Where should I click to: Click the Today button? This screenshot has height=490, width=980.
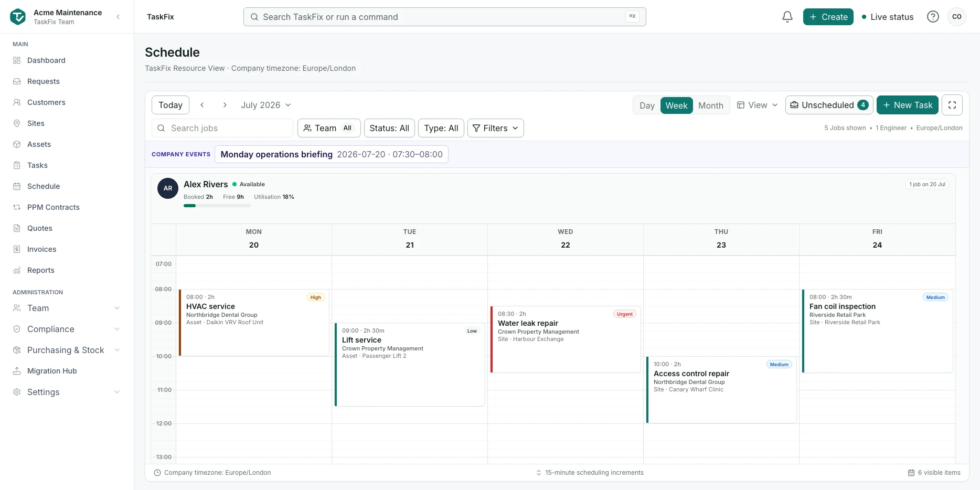coord(171,105)
